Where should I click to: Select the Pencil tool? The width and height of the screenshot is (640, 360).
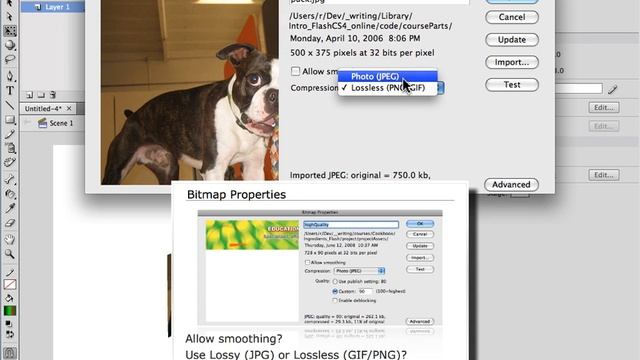[x=10, y=134]
